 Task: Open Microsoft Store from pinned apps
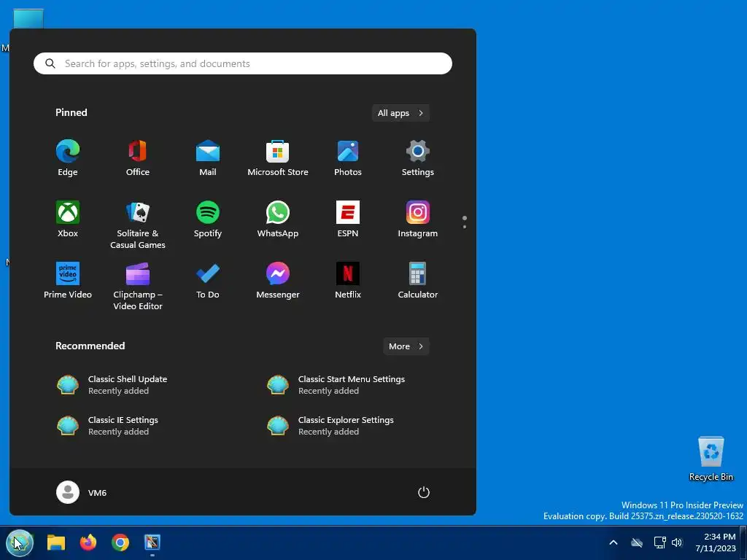point(278,158)
